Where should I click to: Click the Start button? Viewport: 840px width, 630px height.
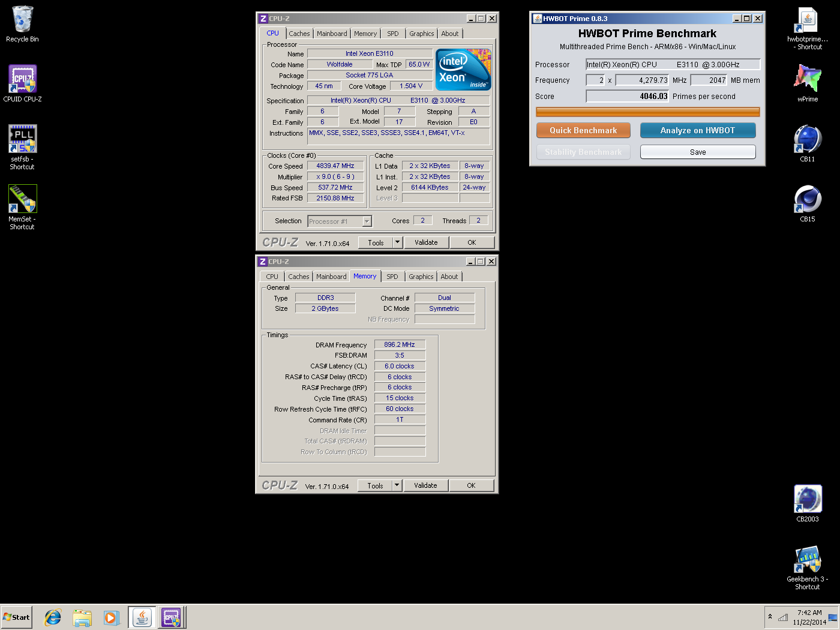16,617
